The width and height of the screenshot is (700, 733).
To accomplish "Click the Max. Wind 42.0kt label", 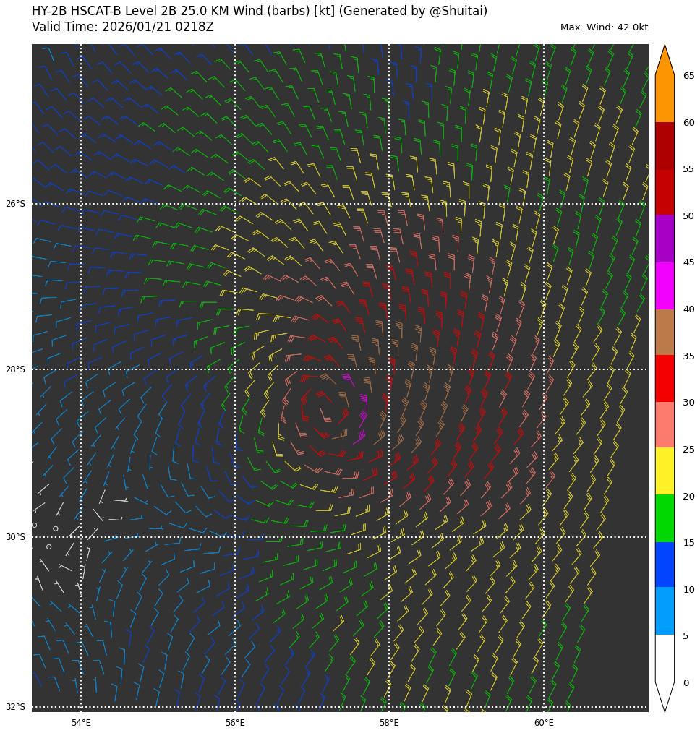I will click(x=604, y=27).
